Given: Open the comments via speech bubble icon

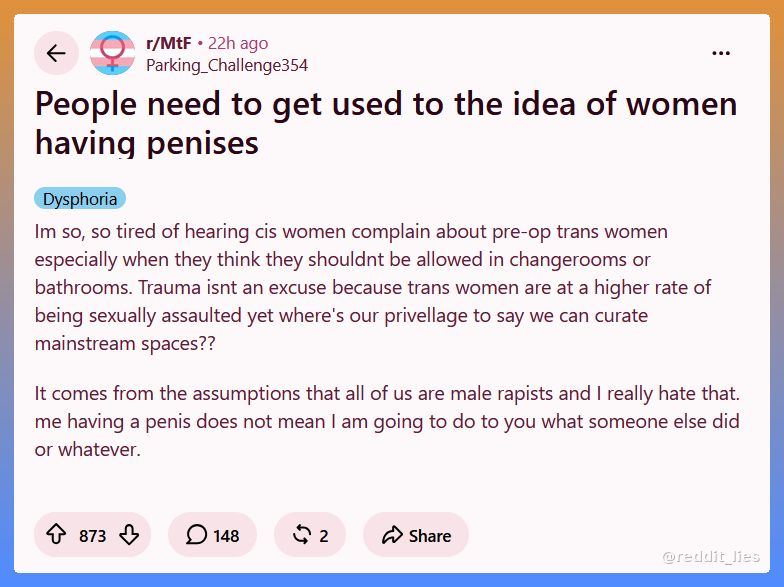Looking at the screenshot, I should point(196,534).
